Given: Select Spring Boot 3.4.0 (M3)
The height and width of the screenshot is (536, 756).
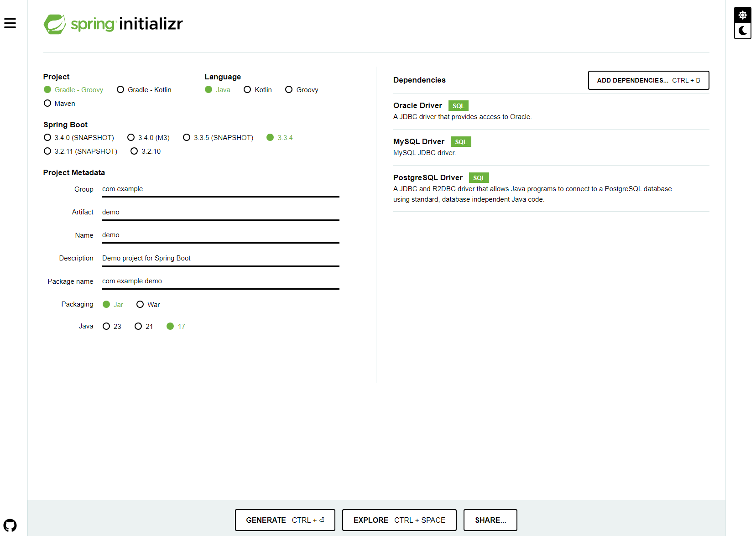Looking at the screenshot, I should point(149,138).
